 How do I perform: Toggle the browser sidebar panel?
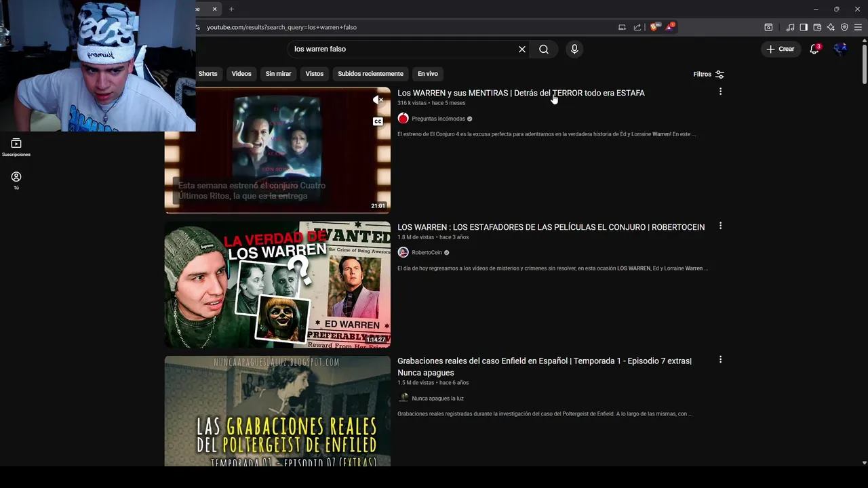click(x=804, y=27)
